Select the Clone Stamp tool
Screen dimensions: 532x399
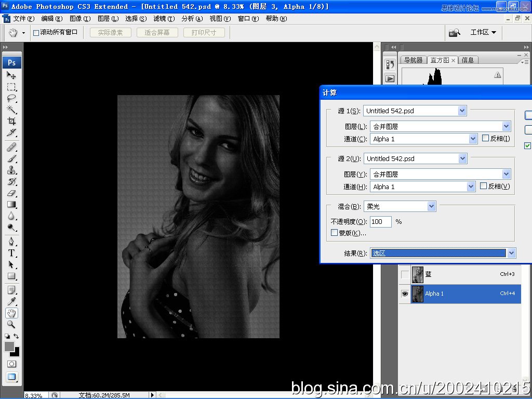[x=11, y=170]
